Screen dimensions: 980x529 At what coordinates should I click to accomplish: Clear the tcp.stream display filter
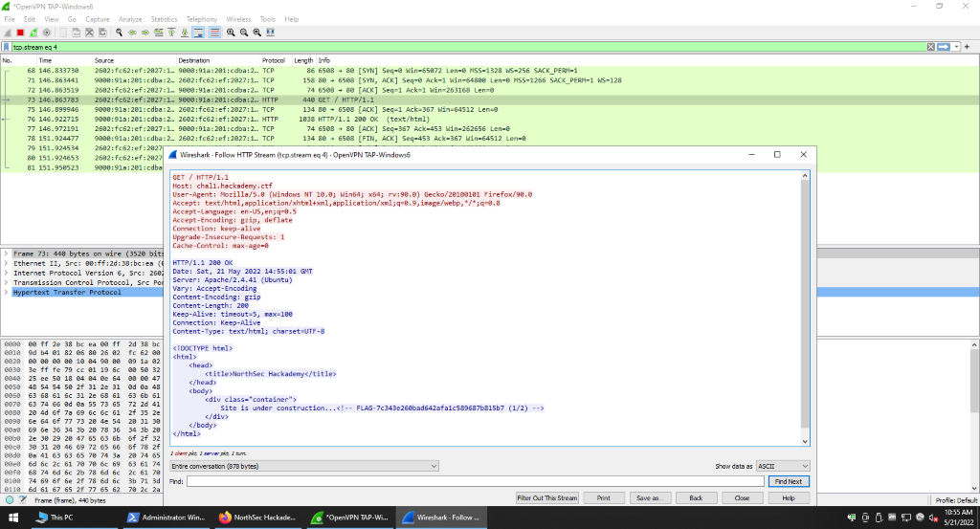tap(931, 47)
